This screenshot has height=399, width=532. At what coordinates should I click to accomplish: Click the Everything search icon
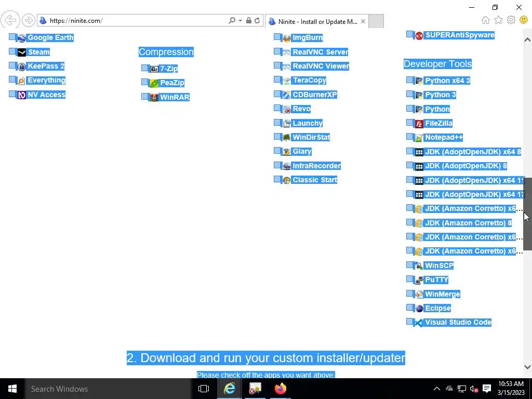(x=22, y=81)
